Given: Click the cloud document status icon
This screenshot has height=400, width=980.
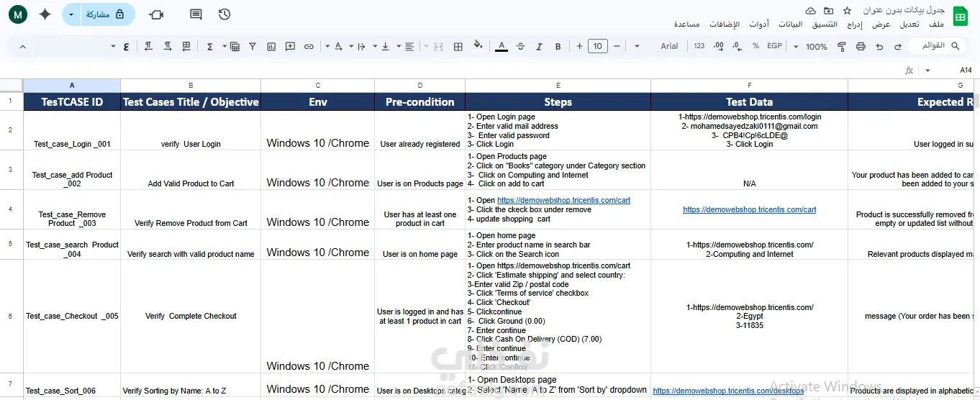Looking at the screenshot, I should pyautogui.click(x=810, y=11).
